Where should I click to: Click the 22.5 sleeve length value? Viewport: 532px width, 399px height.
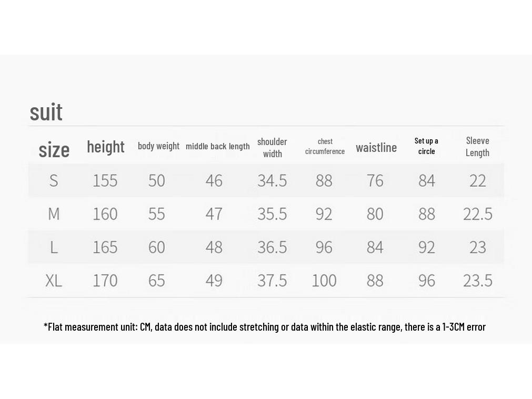click(478, 214)
